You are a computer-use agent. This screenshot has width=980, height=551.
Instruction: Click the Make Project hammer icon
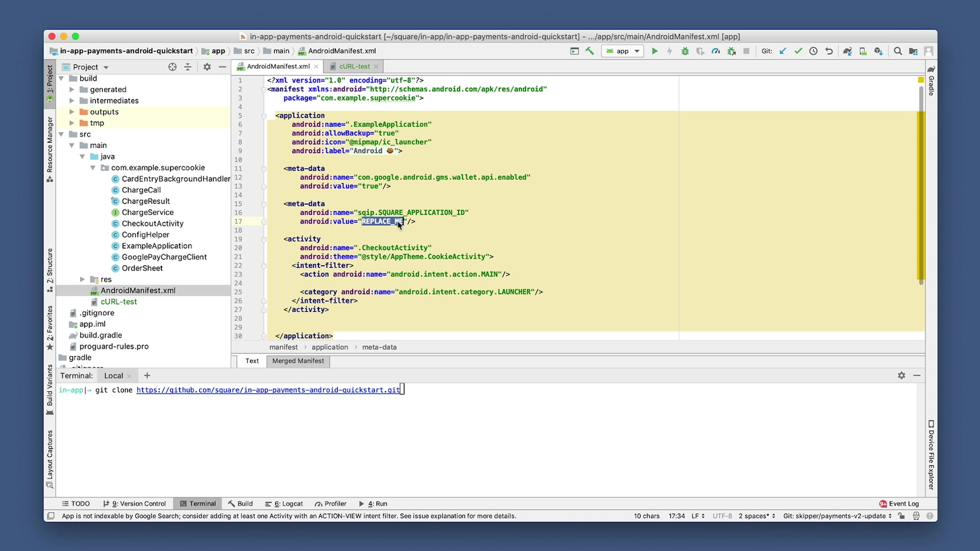590,51
